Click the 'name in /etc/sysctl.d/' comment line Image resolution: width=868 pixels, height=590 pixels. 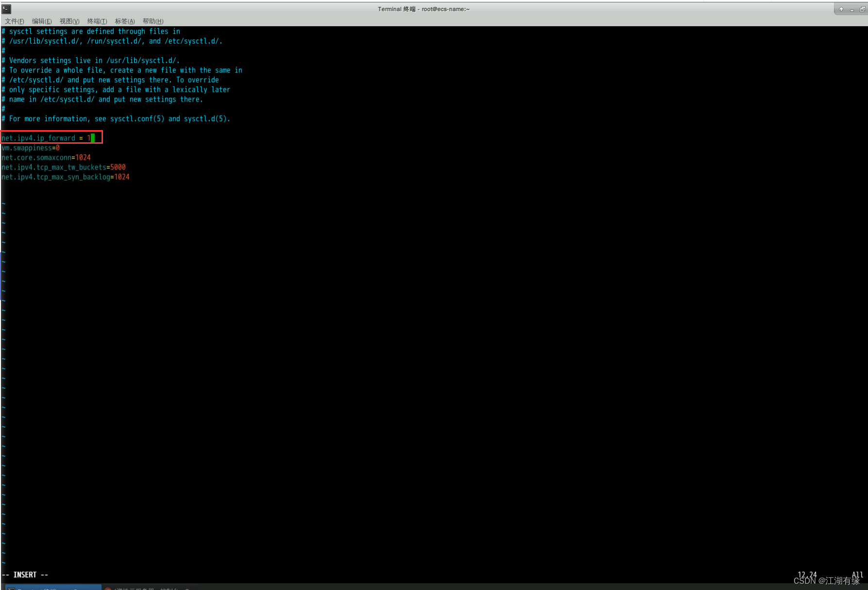[102, 100]
